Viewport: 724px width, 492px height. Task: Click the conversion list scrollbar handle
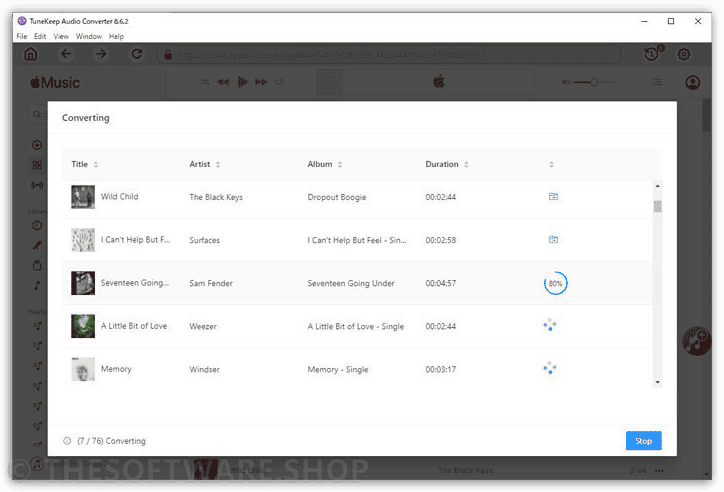pyautogui.click(x=658, y=206)
